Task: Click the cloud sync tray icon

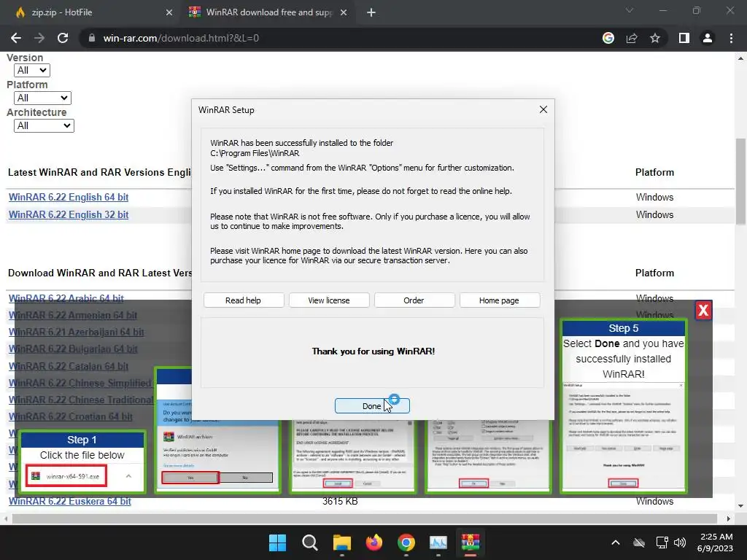Action: [639, 542]
